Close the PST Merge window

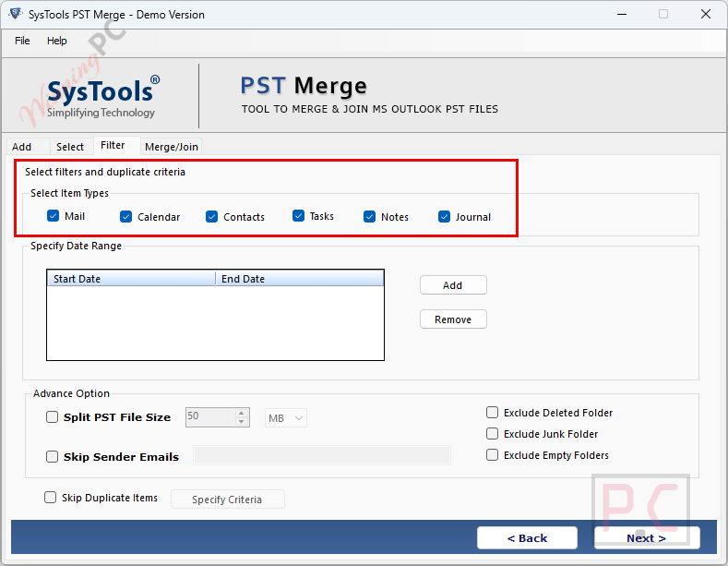click(705, 15)
